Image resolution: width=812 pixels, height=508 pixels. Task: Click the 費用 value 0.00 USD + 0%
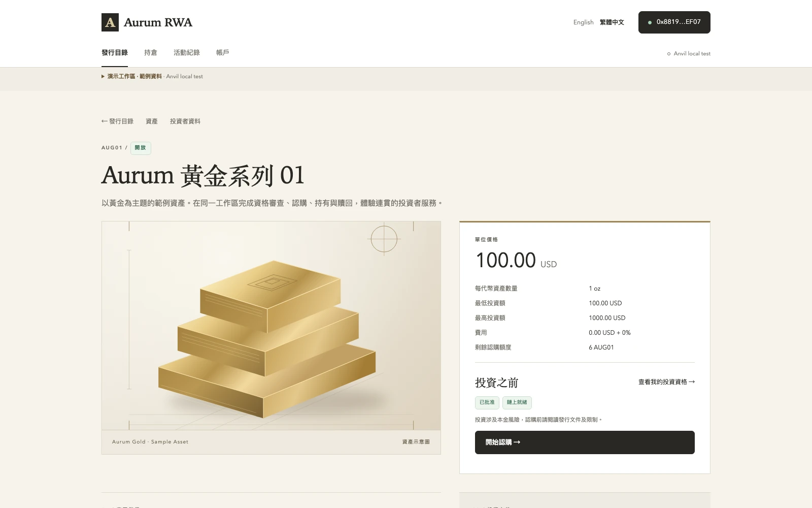[x=610, y=333]
